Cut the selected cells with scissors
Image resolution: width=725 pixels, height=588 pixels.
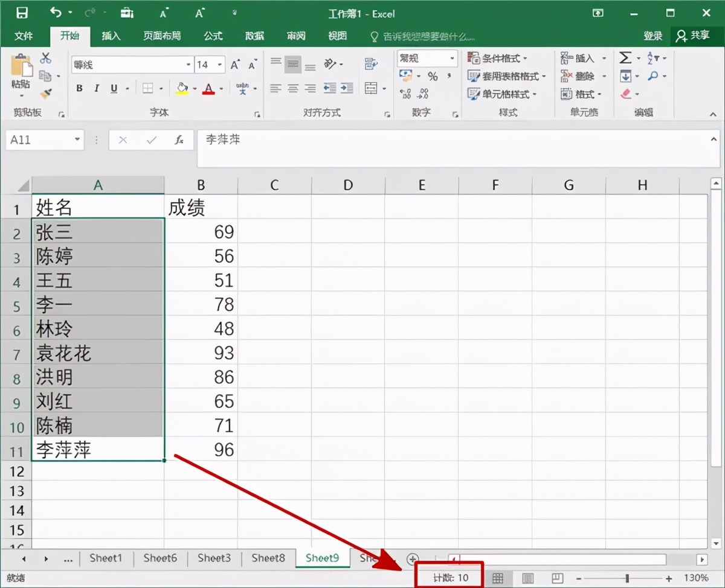point(45,59)
